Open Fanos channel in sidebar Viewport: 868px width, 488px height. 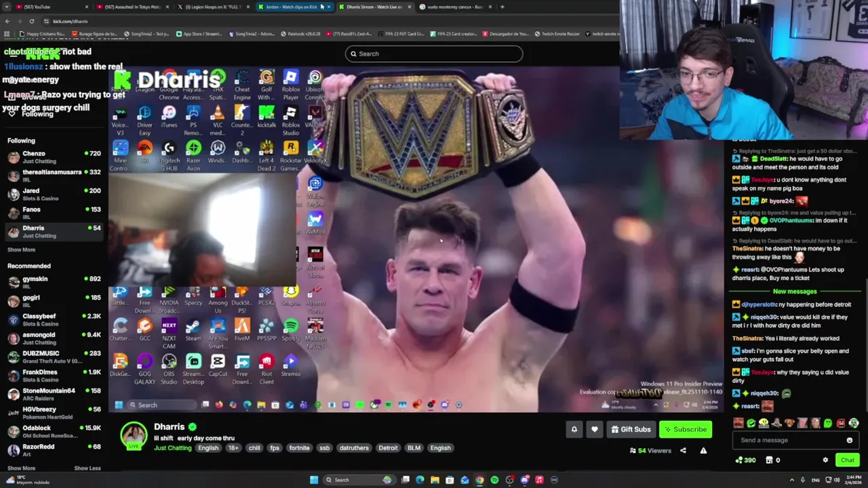point(54,213)
